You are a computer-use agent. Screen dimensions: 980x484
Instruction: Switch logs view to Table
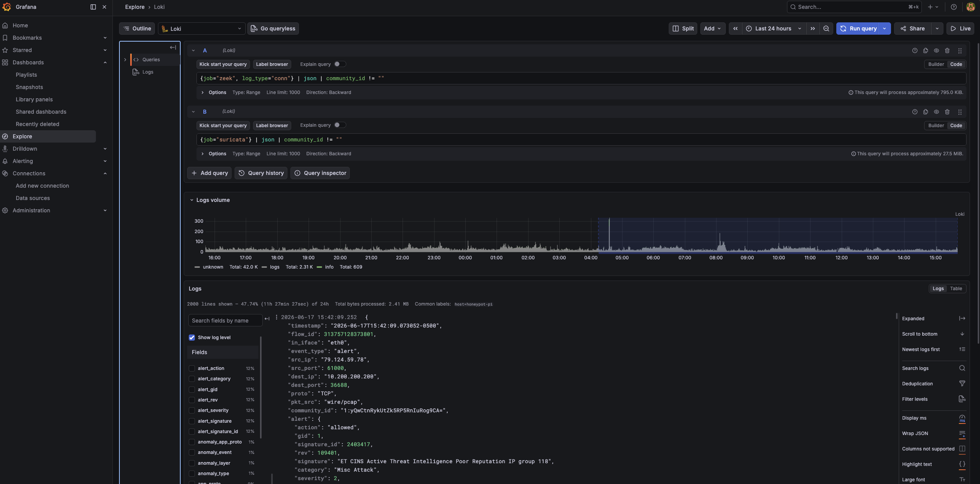click(956, 289)
